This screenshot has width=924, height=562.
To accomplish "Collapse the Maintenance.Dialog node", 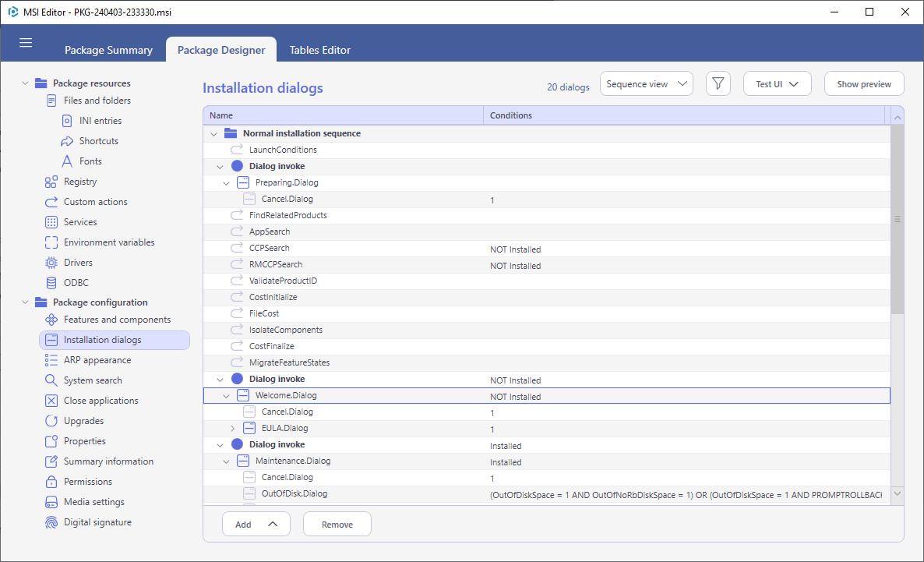I will [226, 461].
